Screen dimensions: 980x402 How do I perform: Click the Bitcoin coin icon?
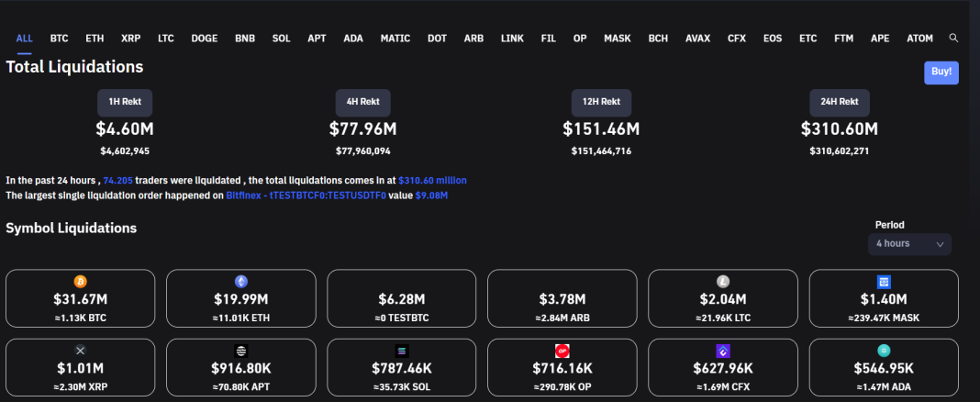point(81,281)
